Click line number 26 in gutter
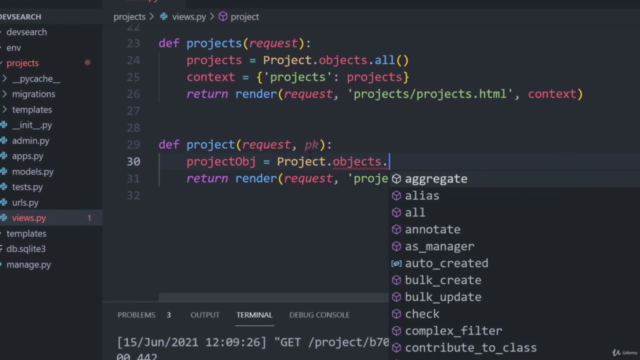Screen dimensions: 640x360 133,94
